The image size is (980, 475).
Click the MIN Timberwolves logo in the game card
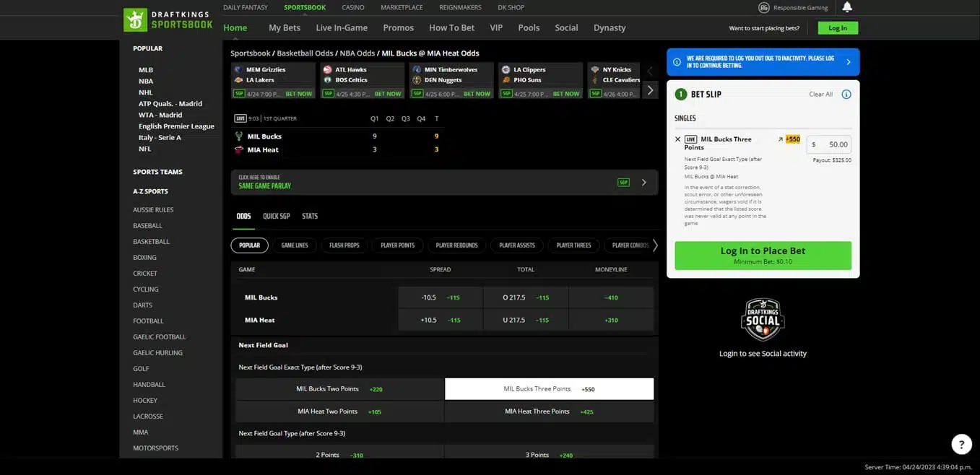417,70
